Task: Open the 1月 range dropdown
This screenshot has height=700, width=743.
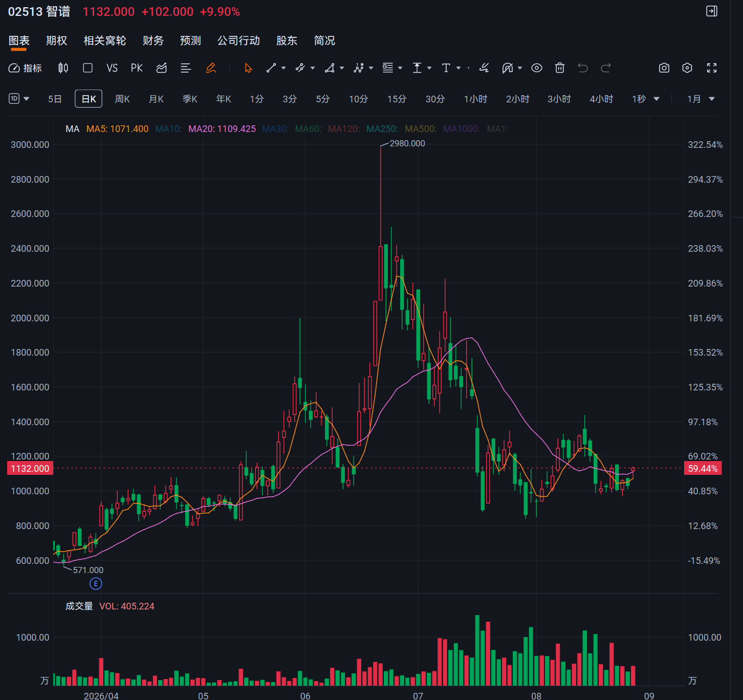Action: pyautogui.click(x=701, y=99)
